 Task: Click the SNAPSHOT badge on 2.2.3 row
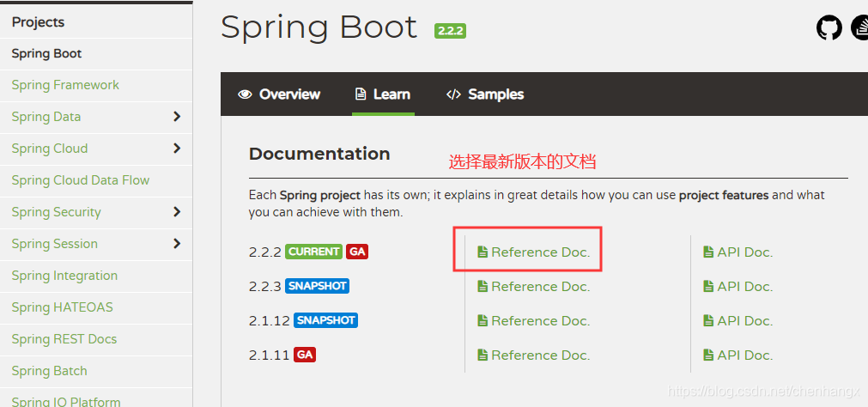(317, 286)
